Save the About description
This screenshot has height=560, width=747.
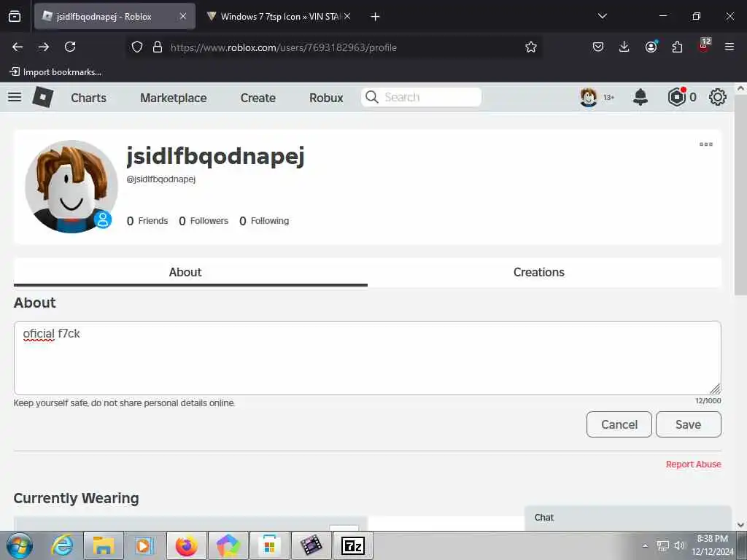(x=689, y=424)
